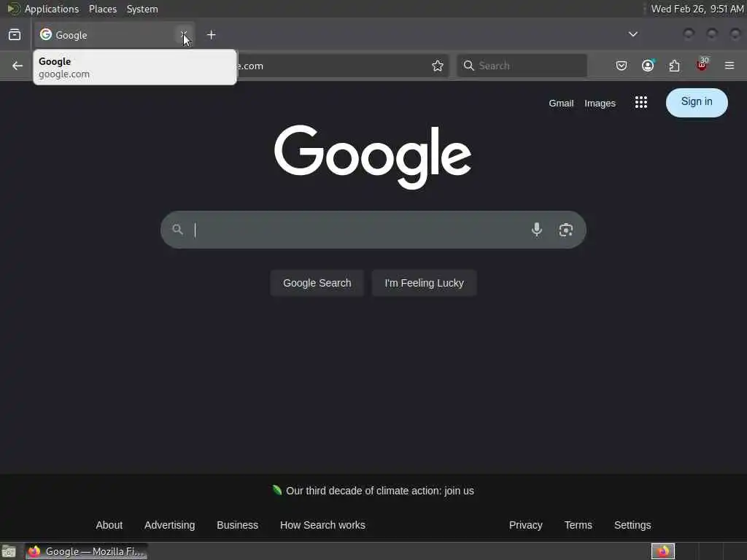The image size is (747, 560).
Task: Go back with the back arrow
Action: [x=18, y=66]
